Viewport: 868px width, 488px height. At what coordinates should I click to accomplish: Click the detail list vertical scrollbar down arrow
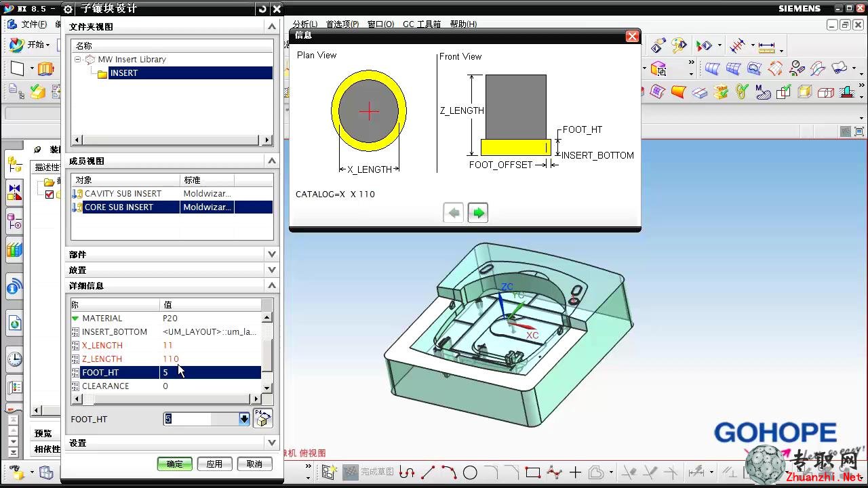(x=267, y=388)
